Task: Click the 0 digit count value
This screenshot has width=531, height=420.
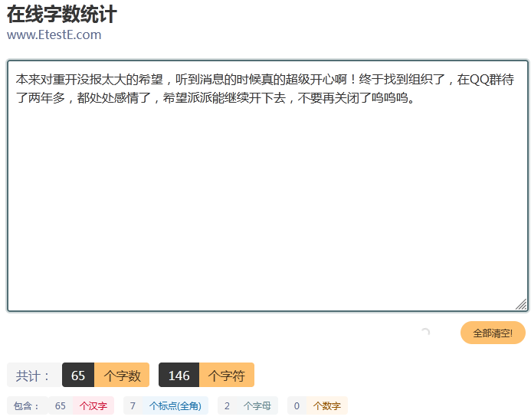Action: pos(297,405)
